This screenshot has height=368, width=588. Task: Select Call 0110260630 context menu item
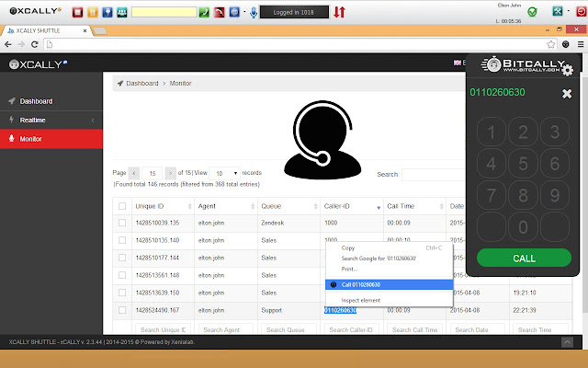pyautogui.click(x=390, y=284)
